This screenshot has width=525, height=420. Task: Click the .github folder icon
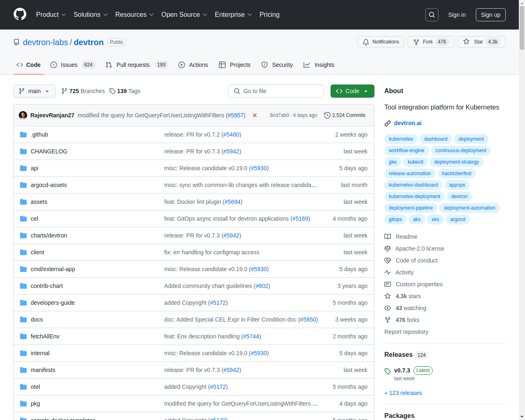[23, 135]
